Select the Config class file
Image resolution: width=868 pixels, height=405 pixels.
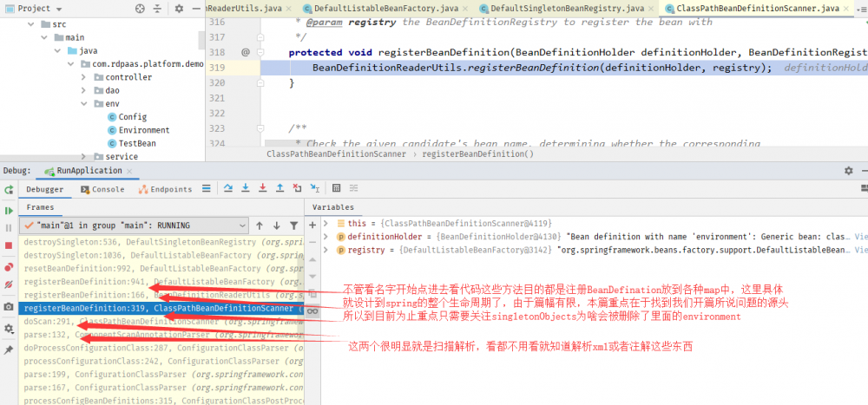click(128, 117)
